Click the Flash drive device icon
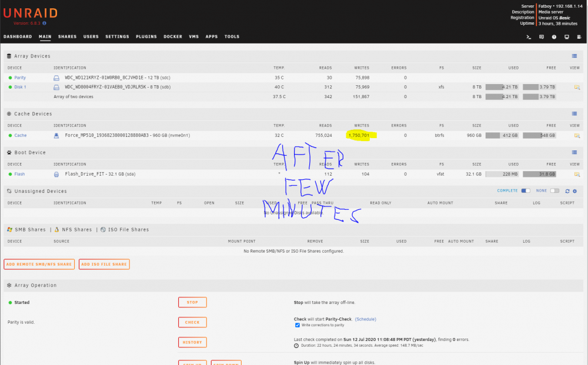588x365 pixels. (x=56, y=174)
